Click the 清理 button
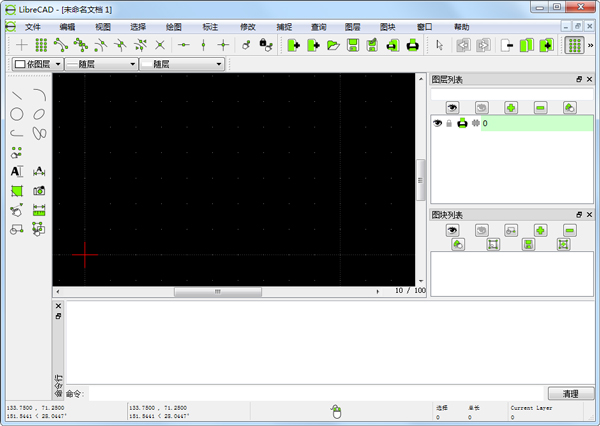The width and height of the screenshot is (600, 426). (x=571, y=393)
